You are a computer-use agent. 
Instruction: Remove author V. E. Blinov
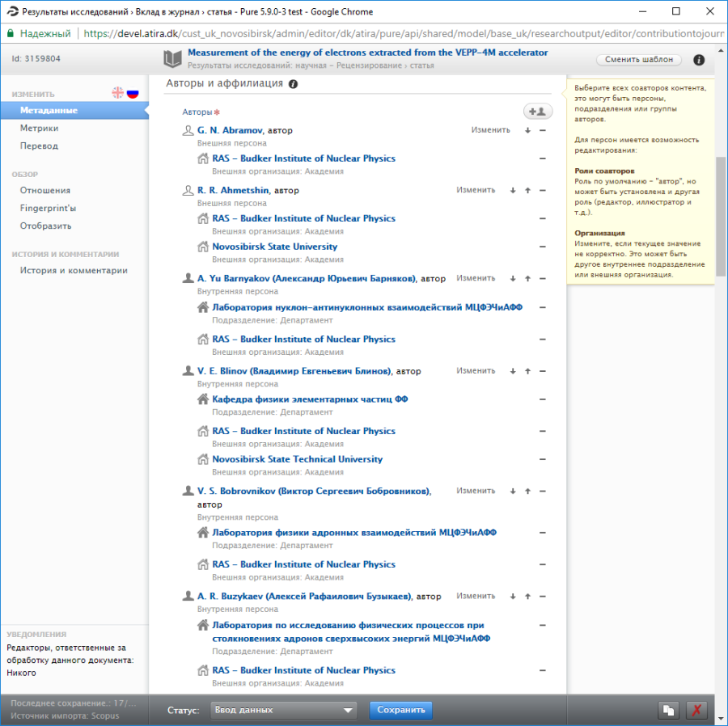click(x=542, y=371)
